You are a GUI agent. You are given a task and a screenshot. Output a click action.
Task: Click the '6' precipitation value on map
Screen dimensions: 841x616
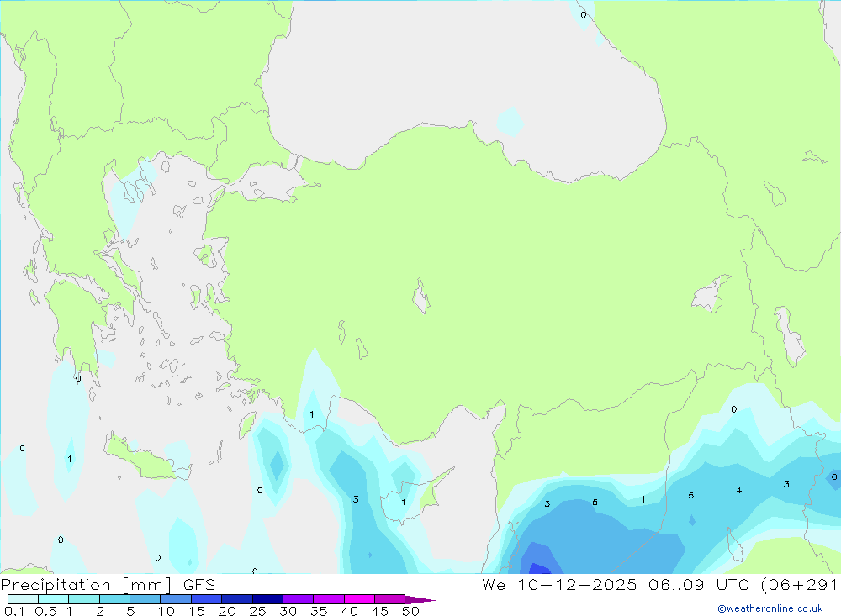point(834,476)
